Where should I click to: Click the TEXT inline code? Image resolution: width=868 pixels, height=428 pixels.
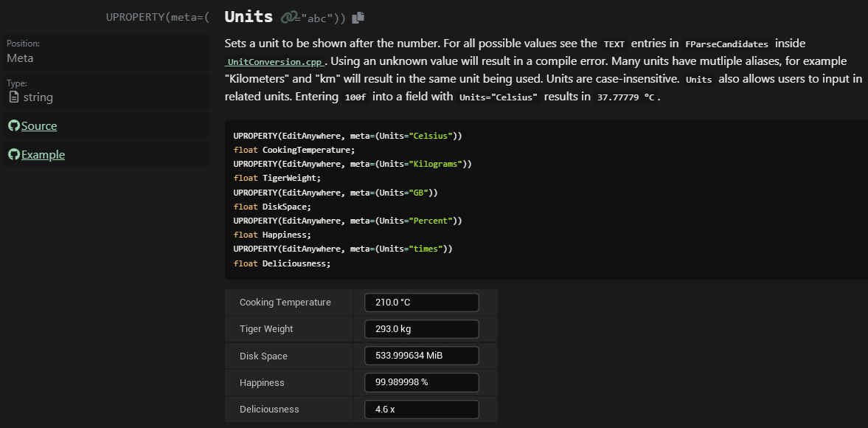click(614, 44)
